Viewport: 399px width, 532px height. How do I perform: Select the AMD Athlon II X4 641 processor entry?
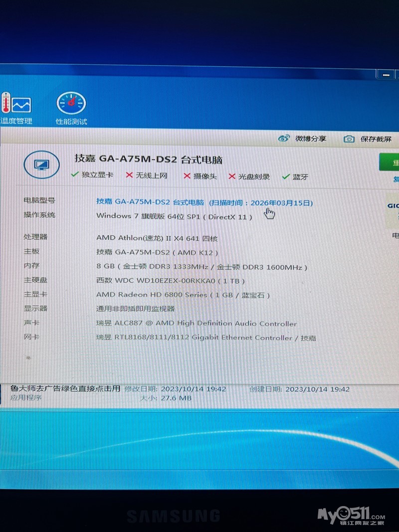(157, 238)
